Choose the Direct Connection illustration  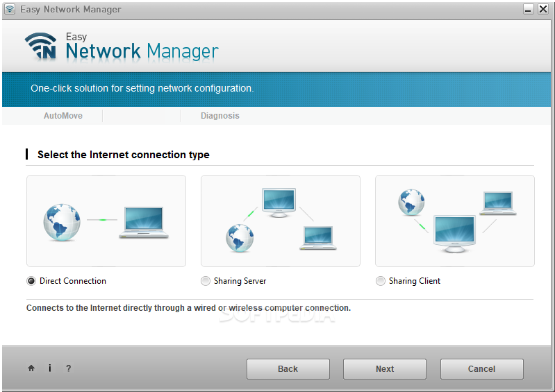coord(106,221)
